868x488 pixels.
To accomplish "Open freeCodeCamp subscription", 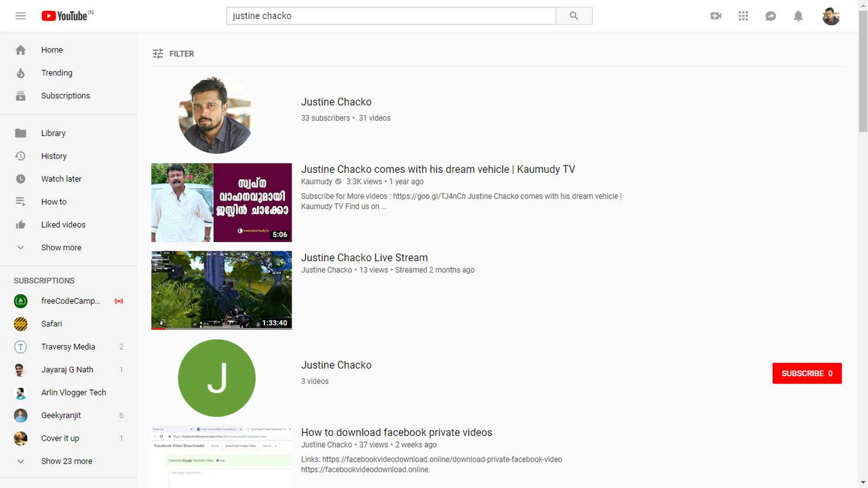I will [71, 301].
